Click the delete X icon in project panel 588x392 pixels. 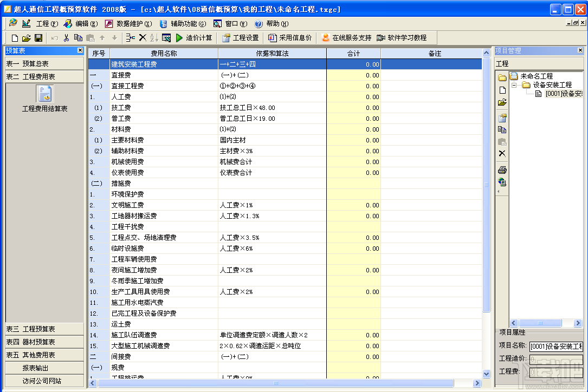coord(501,153)
